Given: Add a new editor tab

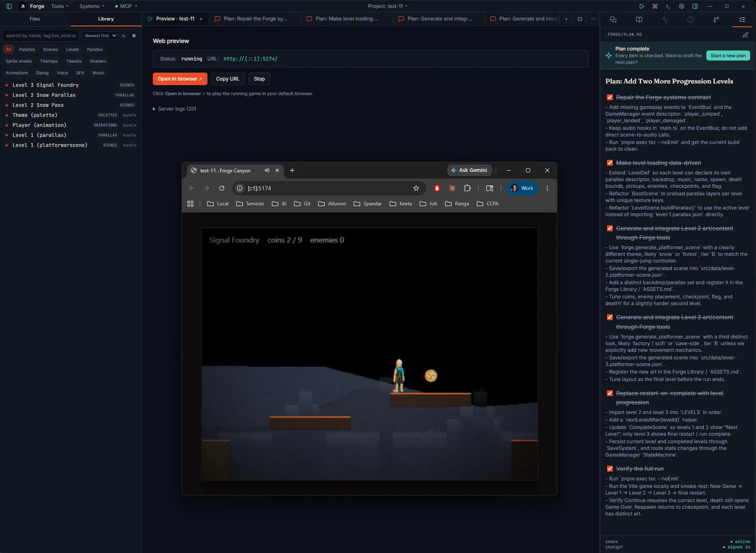Looking at the screenshot, I should point(566,19).
